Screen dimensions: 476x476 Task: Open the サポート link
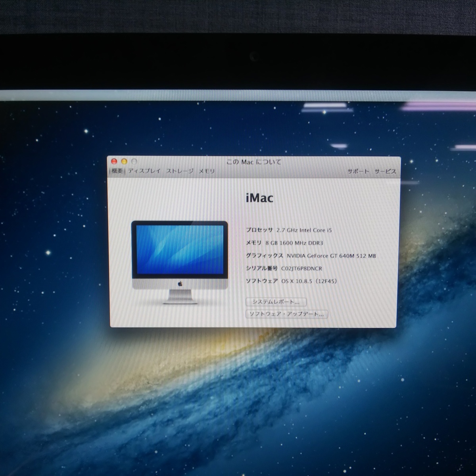click(x=358, y=171)
